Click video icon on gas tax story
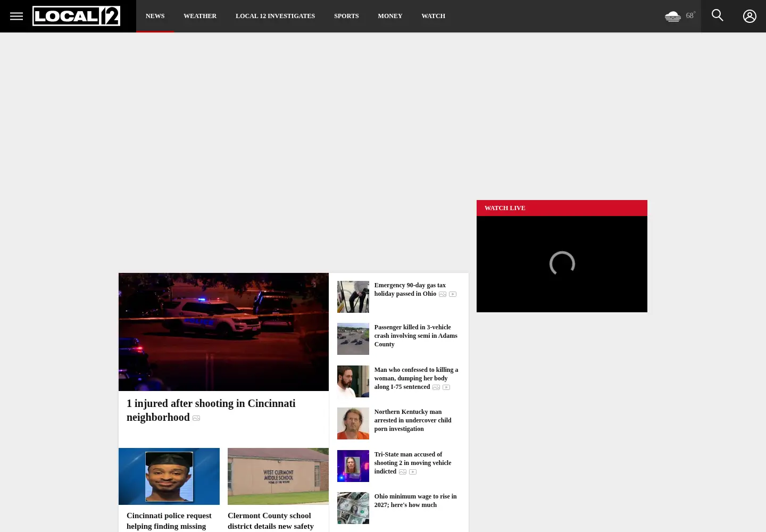Viewport: 766px width, 532px height. pos(453,294)
